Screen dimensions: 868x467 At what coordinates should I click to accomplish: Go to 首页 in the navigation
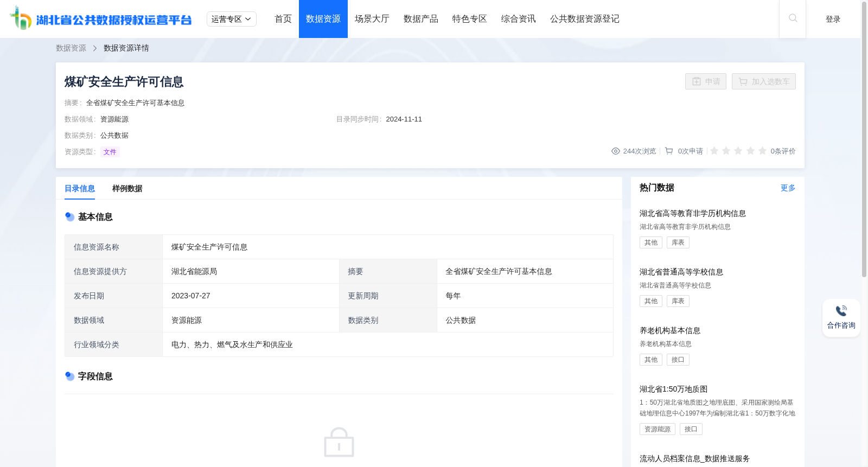point(283,19)
